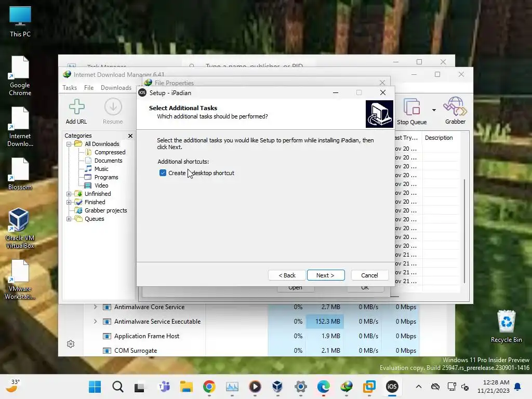Click the Resume toolbar icon in IDM

point(113,112)
